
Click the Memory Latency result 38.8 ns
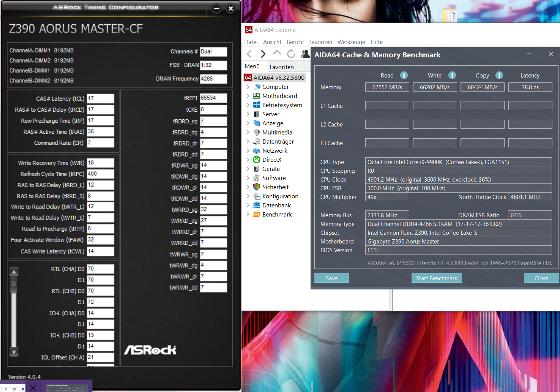coord(530,87)
